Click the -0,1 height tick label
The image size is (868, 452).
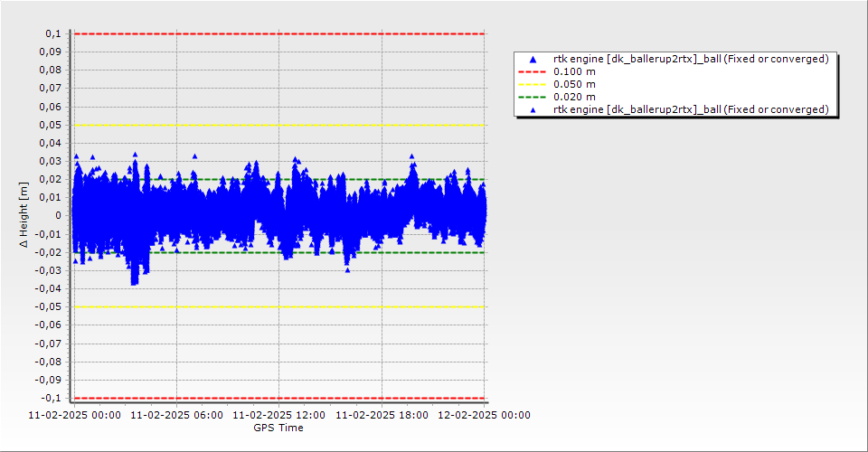click(x=52, y=398)
